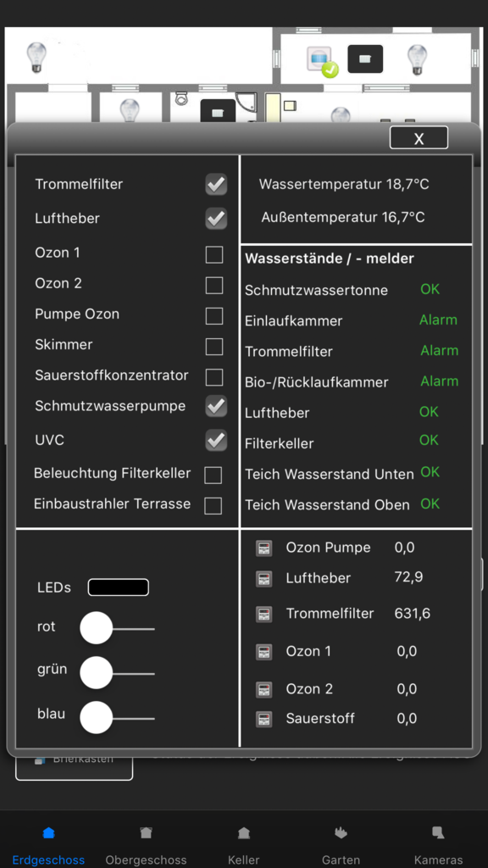Click the Trommelfilter consumption meter icon
Image resolution: width=488 pixels, height=868 pixels.
pos(264,615)
